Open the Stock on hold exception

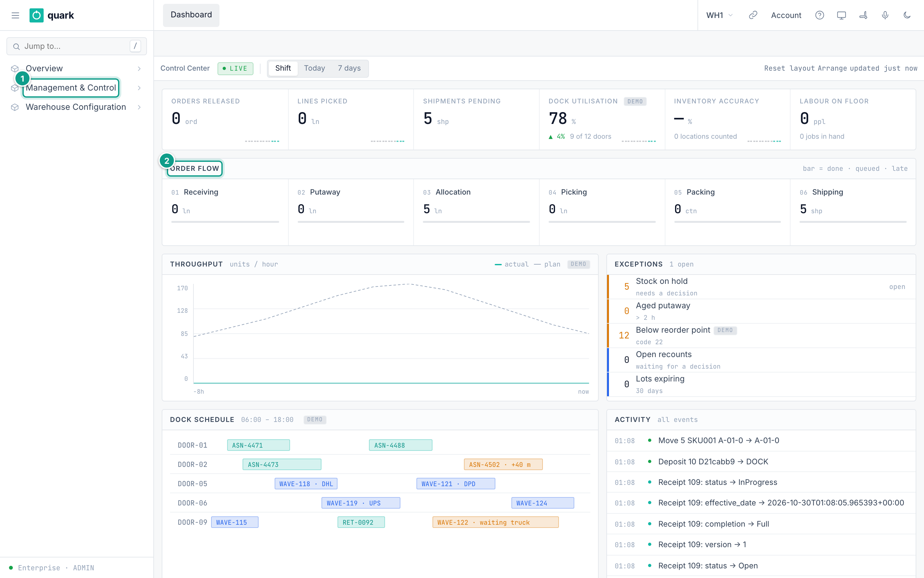761,287
